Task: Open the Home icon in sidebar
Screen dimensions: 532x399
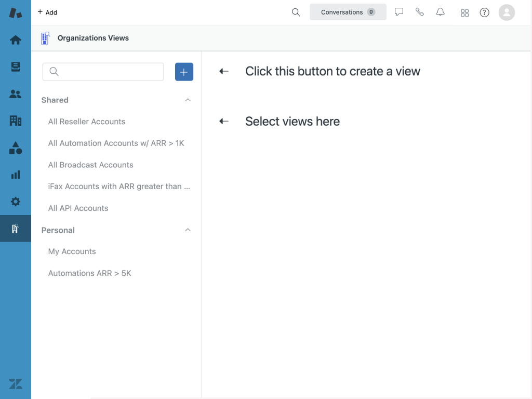Action: tap(16, 40)
